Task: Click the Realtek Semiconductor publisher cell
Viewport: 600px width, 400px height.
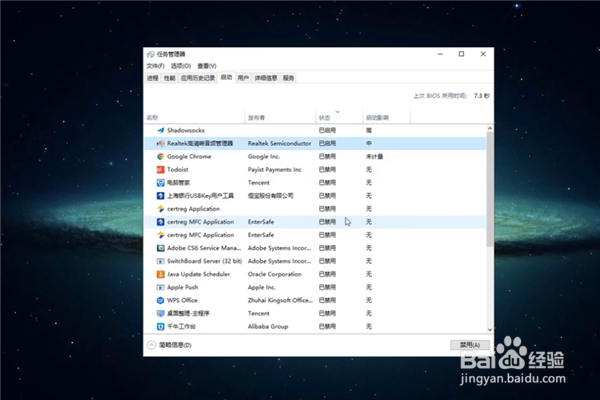Action: tap(279, 144)
